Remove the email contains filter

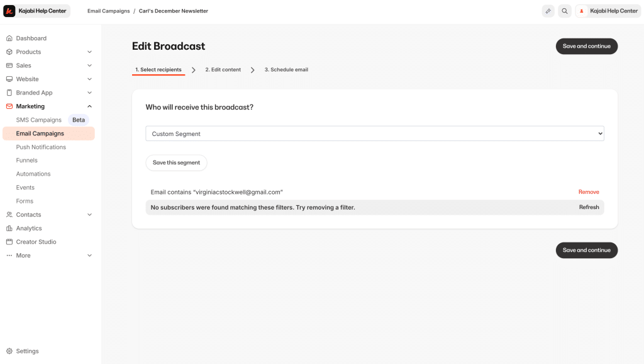pos(589,192)
